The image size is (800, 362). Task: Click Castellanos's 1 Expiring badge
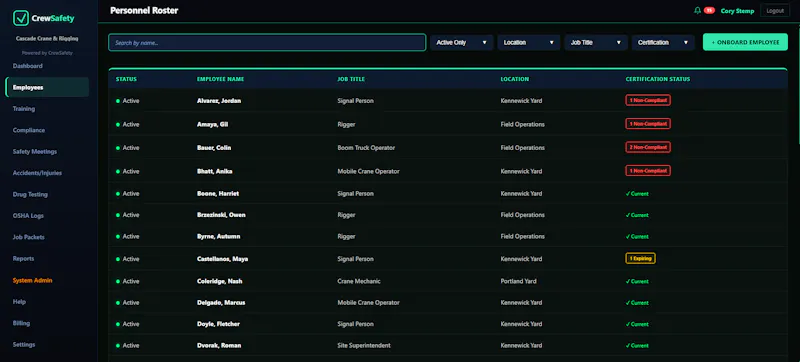click(640, 258)
